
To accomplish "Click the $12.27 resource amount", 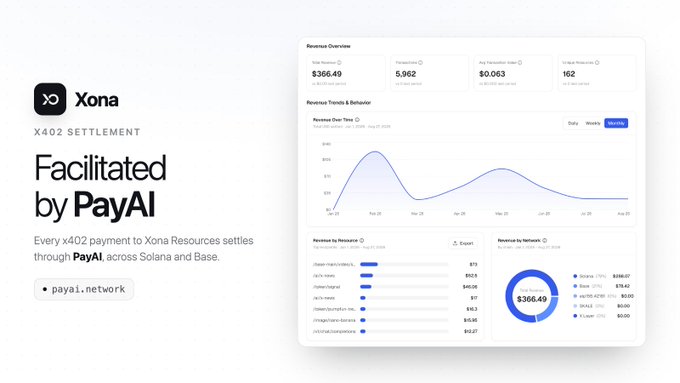I will coord(471,331).
